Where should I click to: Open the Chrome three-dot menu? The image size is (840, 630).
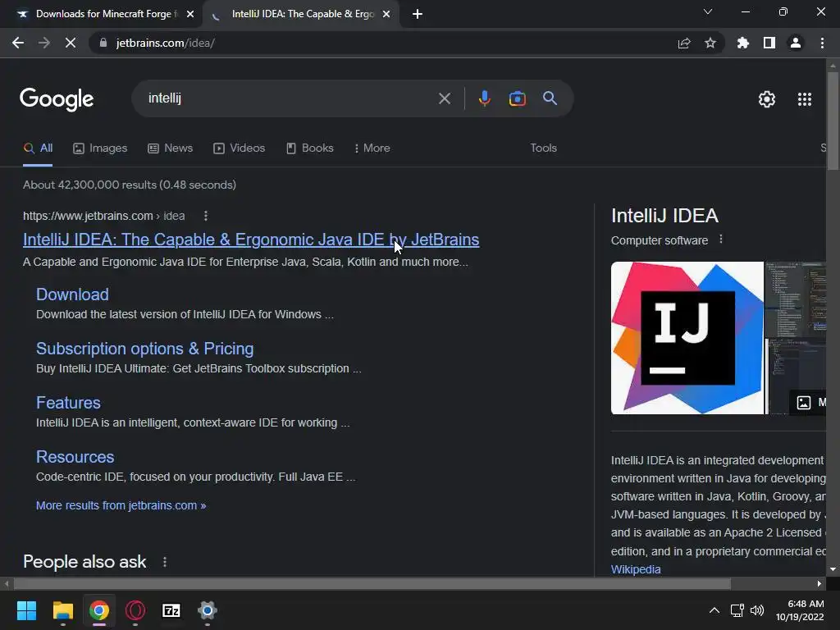pyautogui.click(x=822, y=43)
